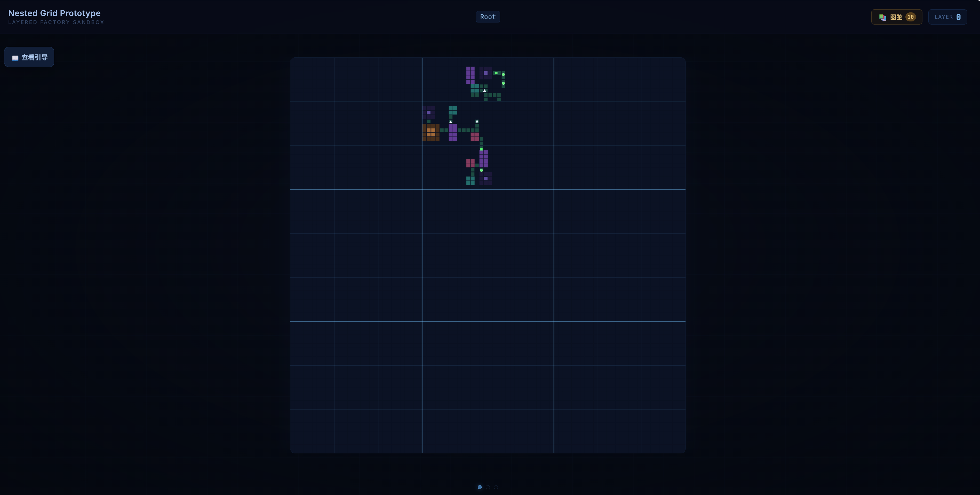Select the first active page dot

(479, 487)
